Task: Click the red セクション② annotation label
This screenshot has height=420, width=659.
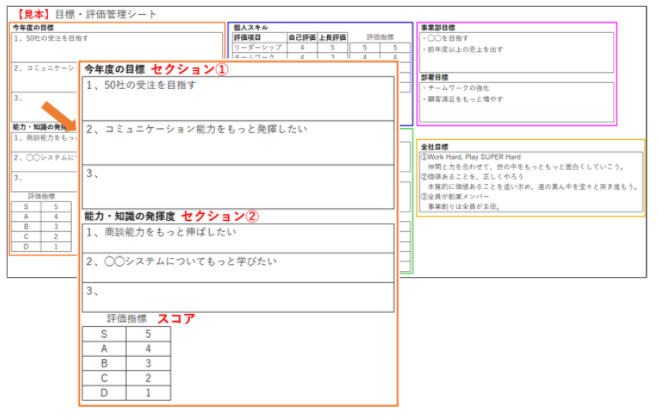Action: tap(226, 216)
